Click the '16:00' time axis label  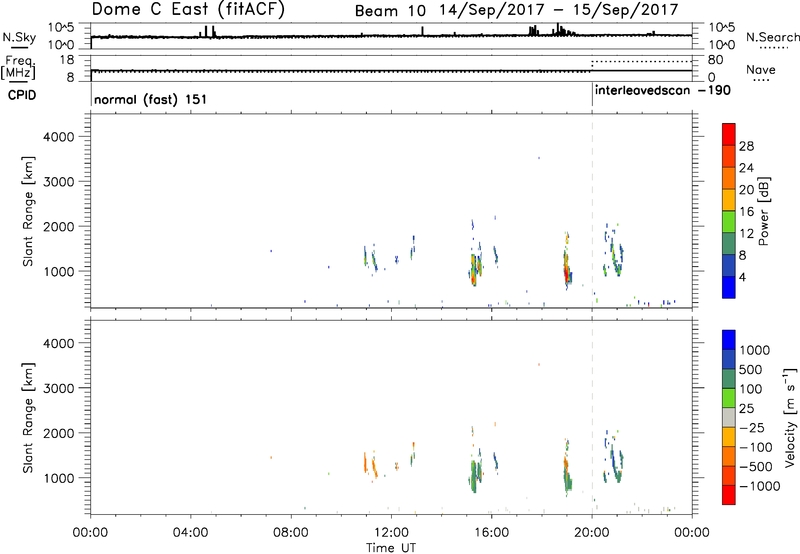(491, 533)
